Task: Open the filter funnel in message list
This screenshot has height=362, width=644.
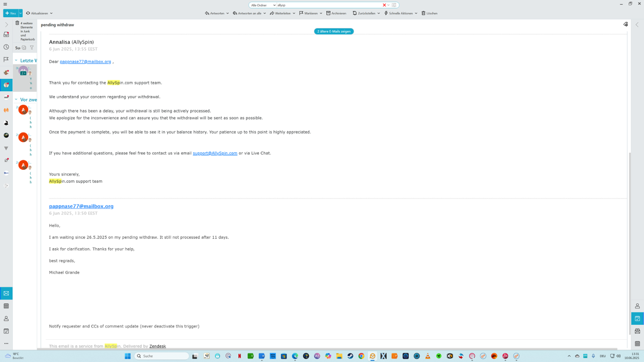Action: click(32, 48)
